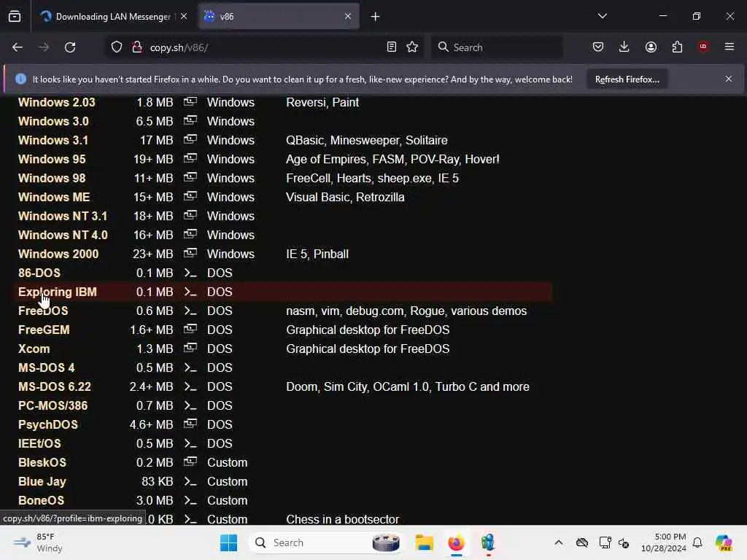Open PsychDOS link

pos(48,425)
